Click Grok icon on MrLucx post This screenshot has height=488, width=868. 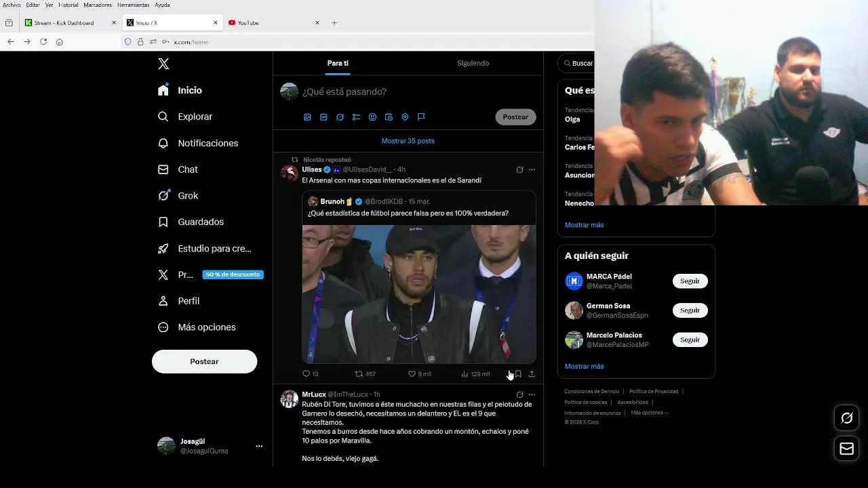tap(519, 394)
